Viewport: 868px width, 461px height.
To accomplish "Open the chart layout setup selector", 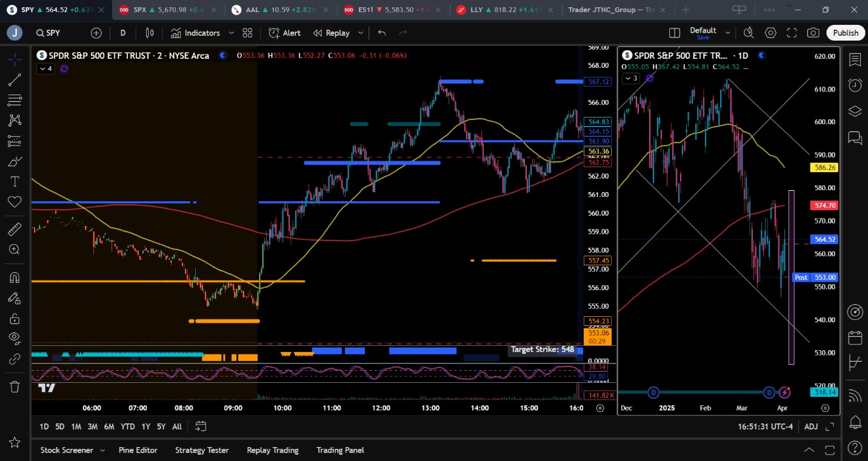I will [675, 33].
